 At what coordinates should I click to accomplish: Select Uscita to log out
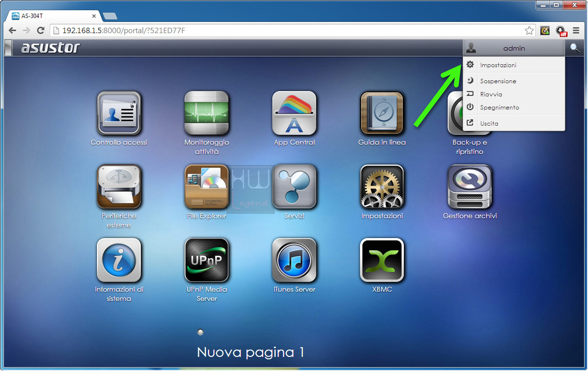click(514, 123)
